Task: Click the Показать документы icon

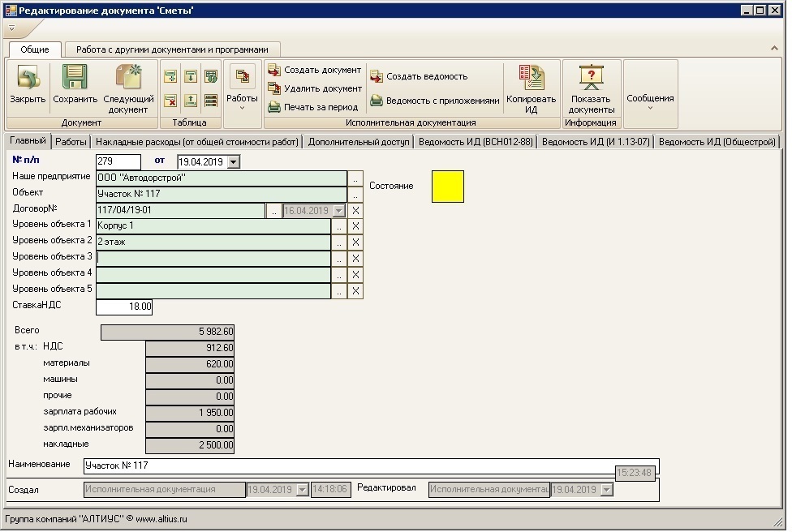Action: pyautogui.click(x=591, y=77)
